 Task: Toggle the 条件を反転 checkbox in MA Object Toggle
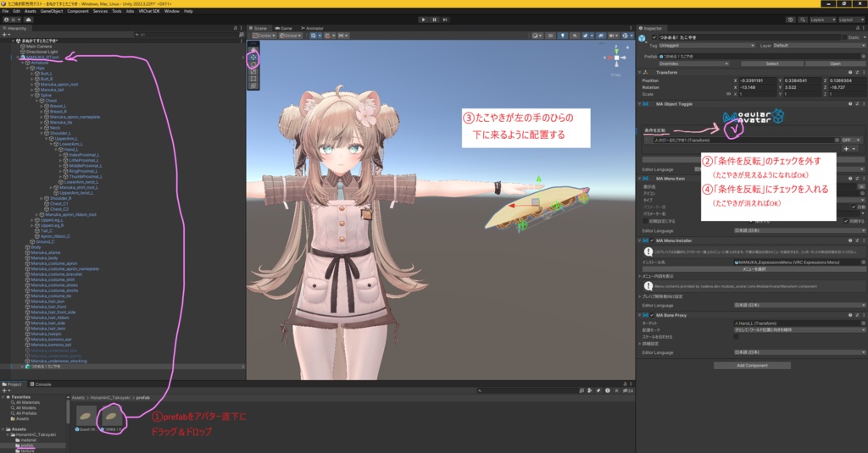pyautogui.click(x=734, y=129)
